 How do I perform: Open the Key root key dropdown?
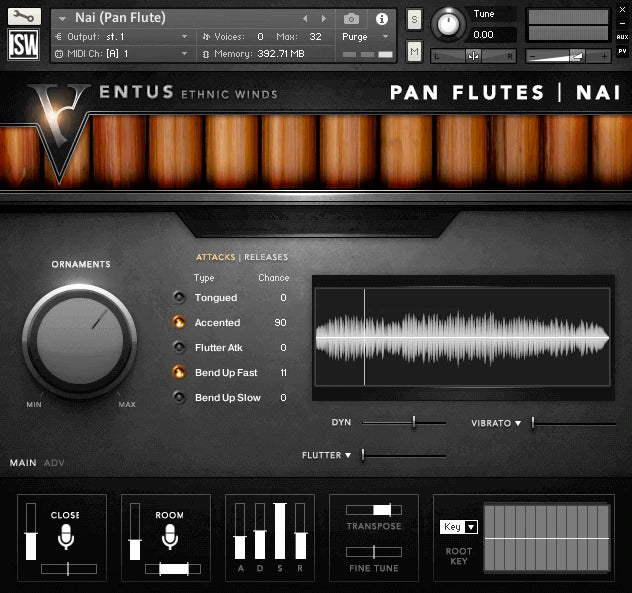[459, 527]
